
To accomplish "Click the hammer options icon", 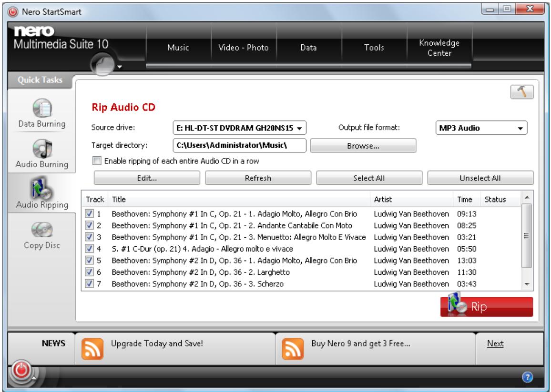I will point(522,92).
